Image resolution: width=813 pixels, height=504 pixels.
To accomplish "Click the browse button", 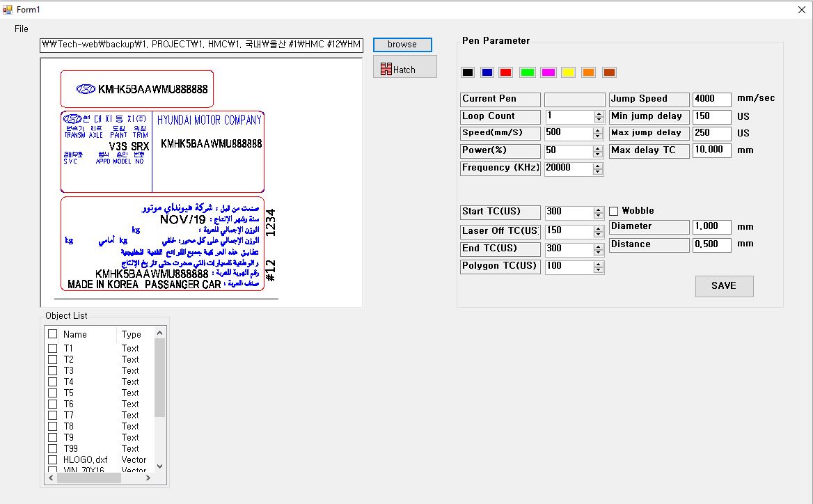I will [402, 45].
